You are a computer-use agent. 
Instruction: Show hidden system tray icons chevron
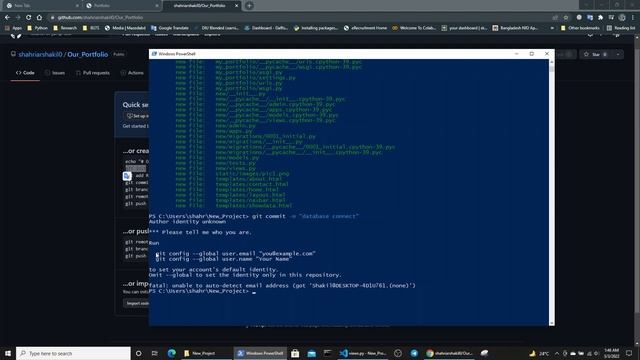(x=557, y=353)
